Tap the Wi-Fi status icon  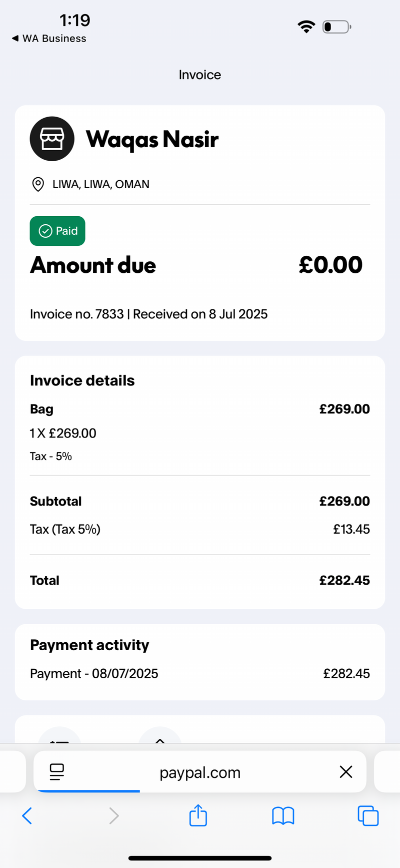tap(306, 27)
